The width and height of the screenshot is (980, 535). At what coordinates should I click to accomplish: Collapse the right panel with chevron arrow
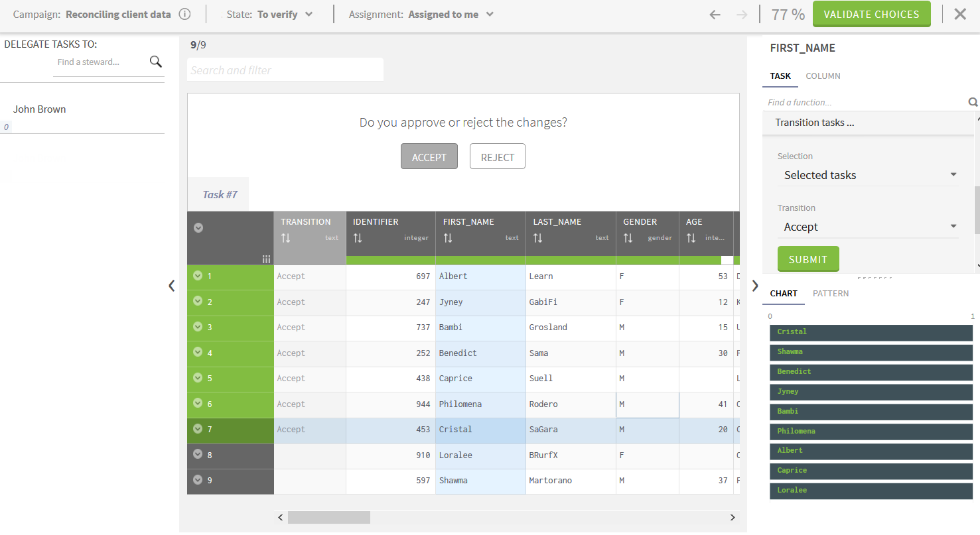[755, 286]
